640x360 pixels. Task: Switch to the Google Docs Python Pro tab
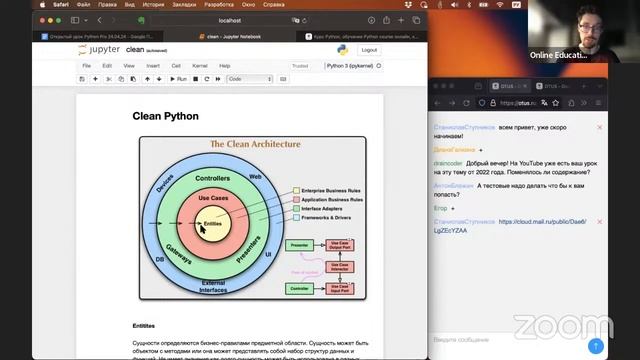pyautogui.click(x=98, y=36)
